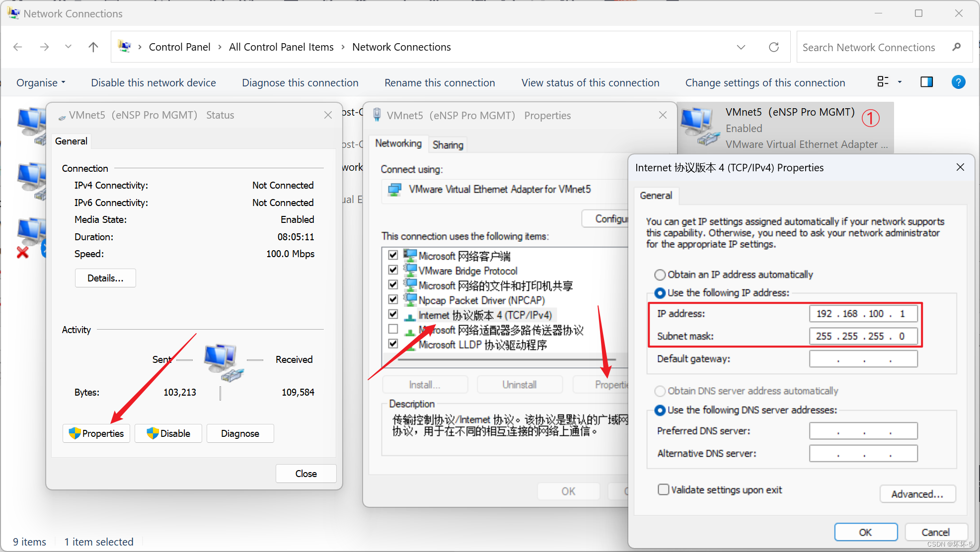Expand chevron after All Control Panel Items
980x552 pixels.
(343, 47)
